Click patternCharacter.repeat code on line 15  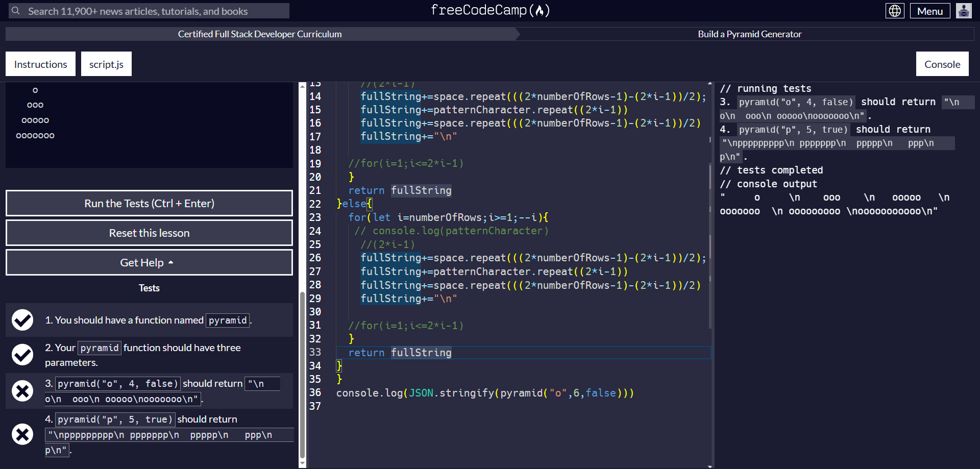(494, 110)
